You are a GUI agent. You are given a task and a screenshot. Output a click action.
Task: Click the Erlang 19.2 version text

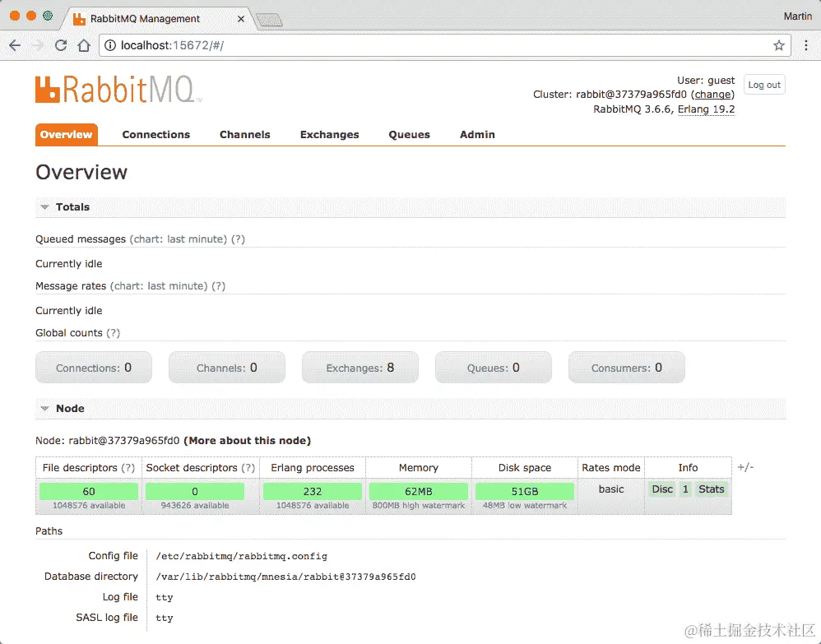[706, 109]
